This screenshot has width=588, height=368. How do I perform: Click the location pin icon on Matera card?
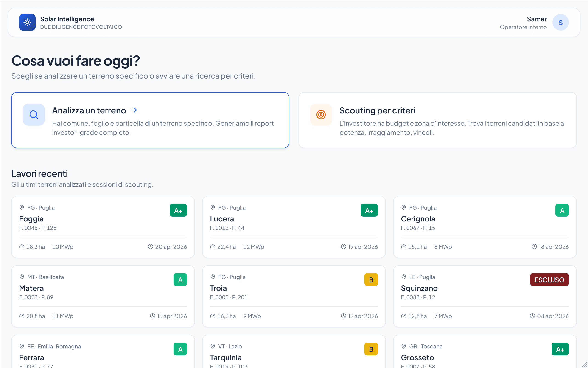coord(22,277)
